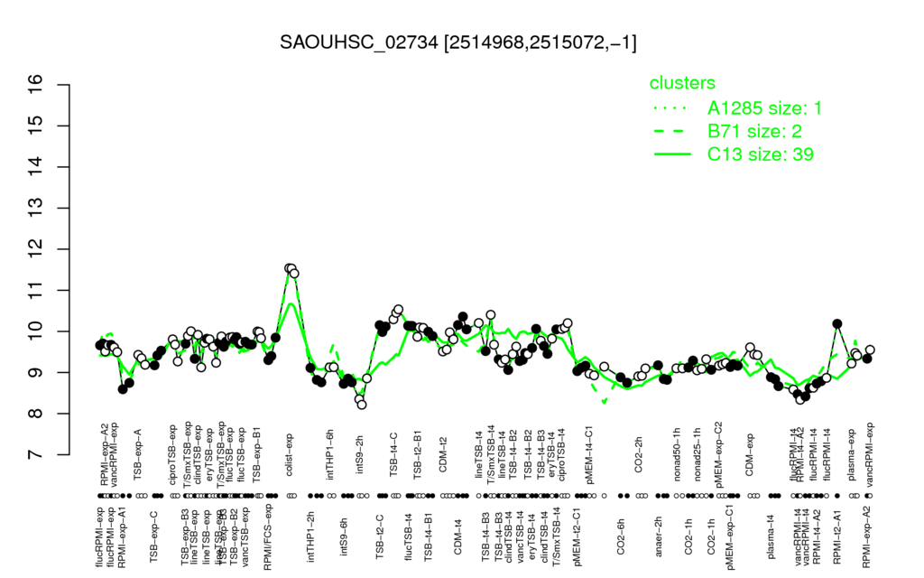
Task: Click y-axis tick label 12
Action: coord(35,249)
